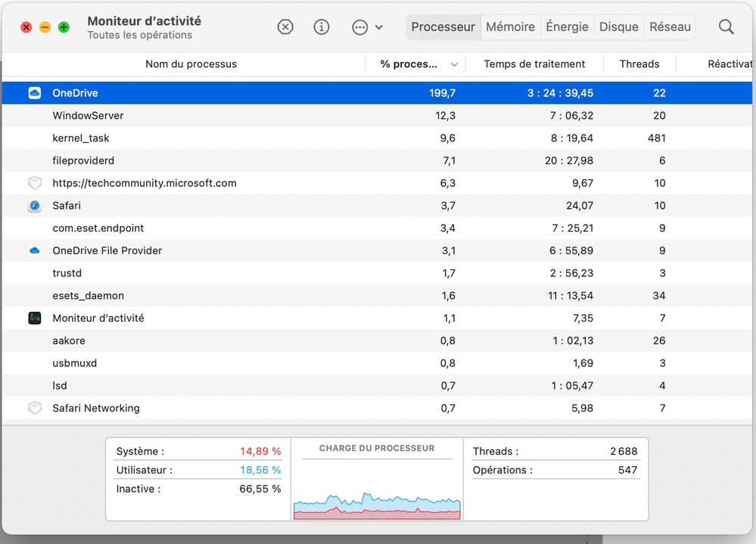The height and width of the screenshot is (544, 756).
Task: Switch to the Énergie tab
Action: point(567,27)
